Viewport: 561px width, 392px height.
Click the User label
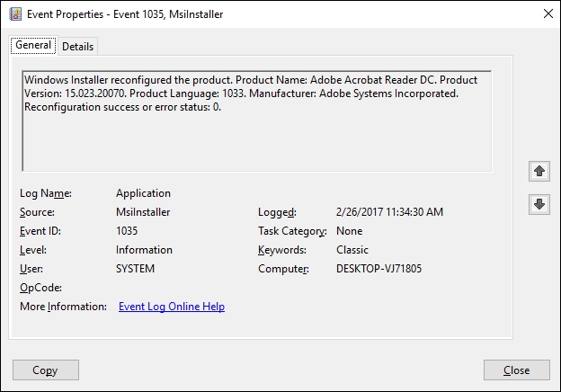click(31, 269)
